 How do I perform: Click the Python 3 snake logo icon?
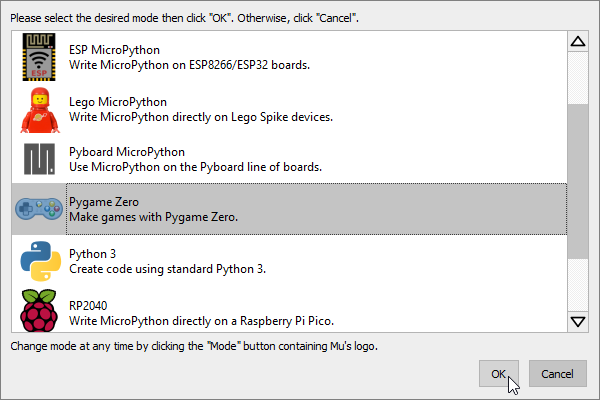(x=41, y=261)
